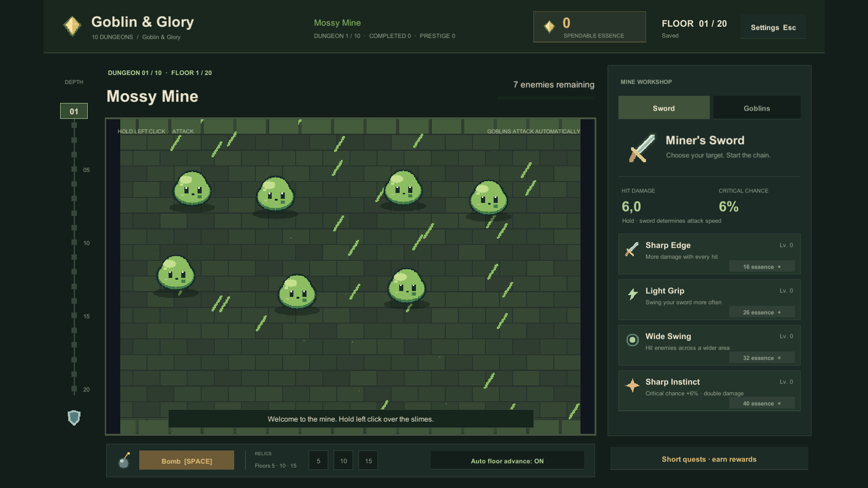This screenshot has width=868, height=488.
Task: Open Settings
Action: tap(773, 27)
